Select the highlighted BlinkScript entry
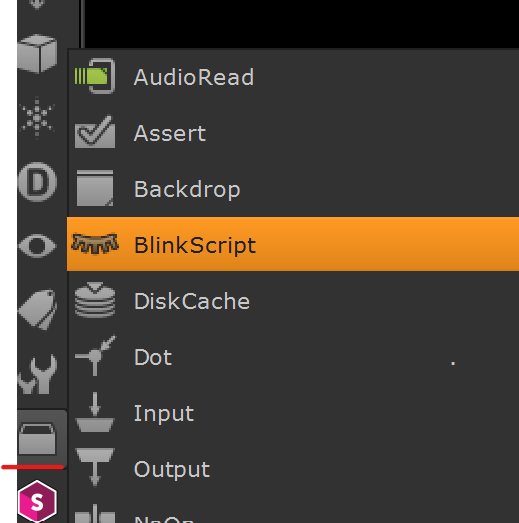 pyautogui.click(x=293, y=244)
